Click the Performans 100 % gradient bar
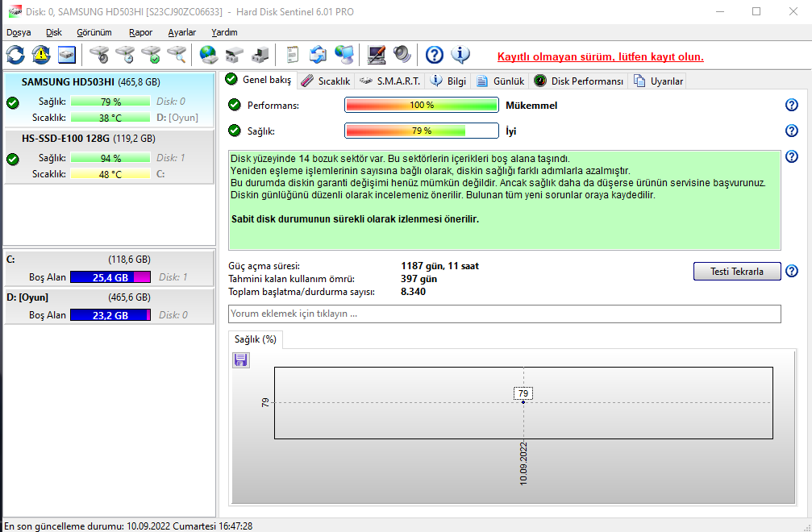This screenshot has height=532, width=812. click(422, 105)
